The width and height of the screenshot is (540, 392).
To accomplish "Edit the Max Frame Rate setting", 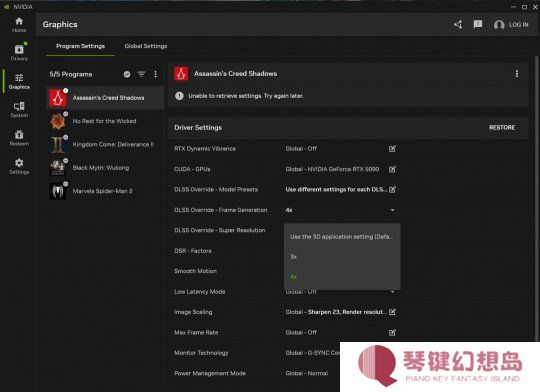I will tap(392, 332).
